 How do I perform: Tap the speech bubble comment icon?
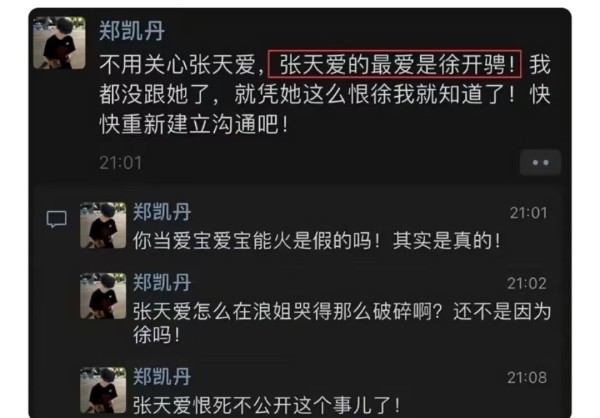(57, 219)
